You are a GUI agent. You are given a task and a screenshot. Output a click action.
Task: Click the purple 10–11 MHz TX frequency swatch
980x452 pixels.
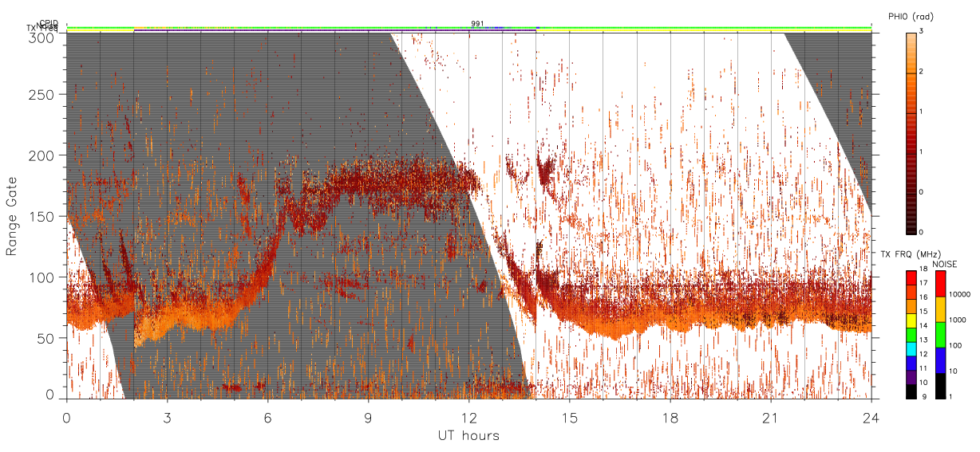pyautogui.click(x=911, y=378)
